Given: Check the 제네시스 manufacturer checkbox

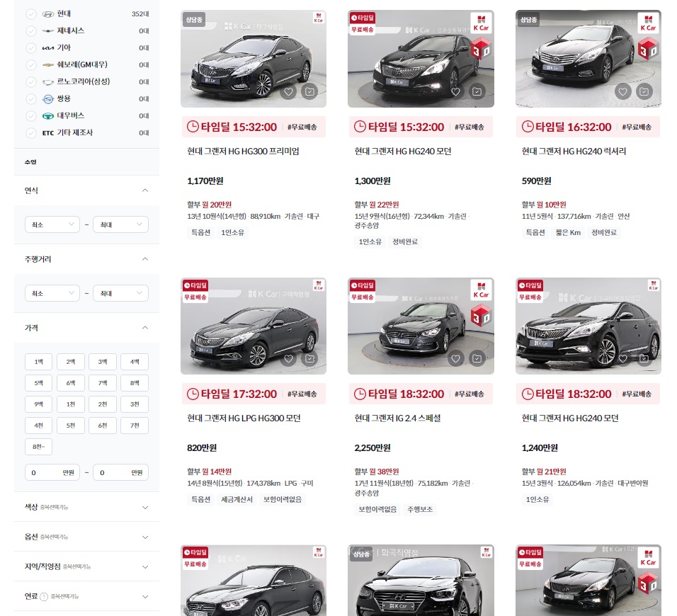Looking at the screenshot, I should pyautogui.click(x=31, y=30).
